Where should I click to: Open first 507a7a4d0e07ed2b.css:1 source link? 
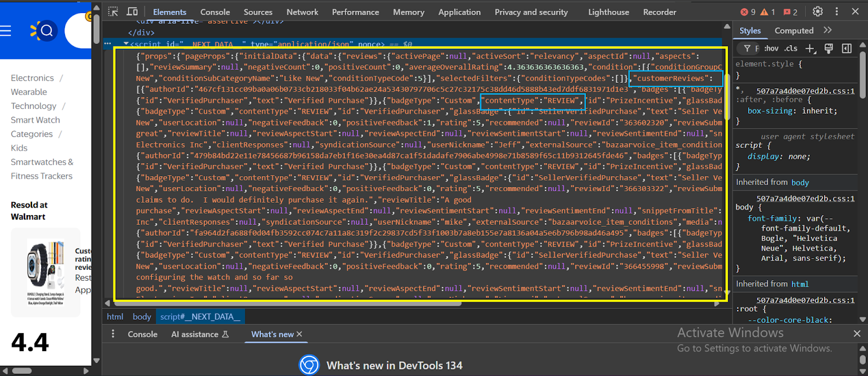(x=805, y=91)
